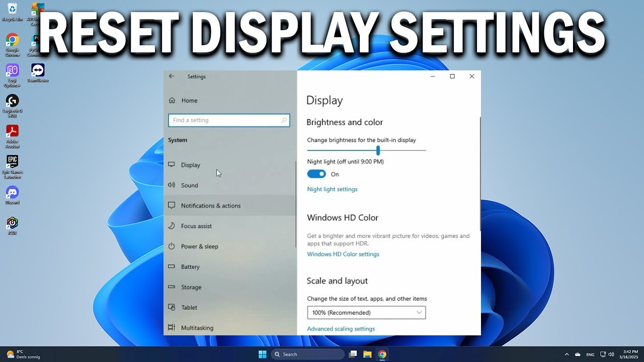This screenshot has height=362, width=644.
Task: Select the Logitech G HUB desktop icon
Action: (12, 106)
